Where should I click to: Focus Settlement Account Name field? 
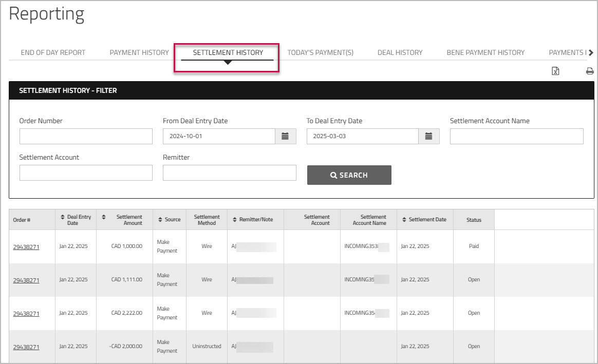(516, 136)
